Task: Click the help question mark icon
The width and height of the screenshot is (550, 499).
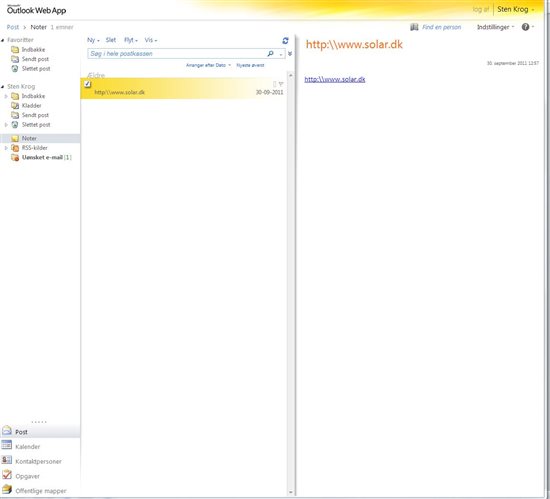Action: point(525,27)
